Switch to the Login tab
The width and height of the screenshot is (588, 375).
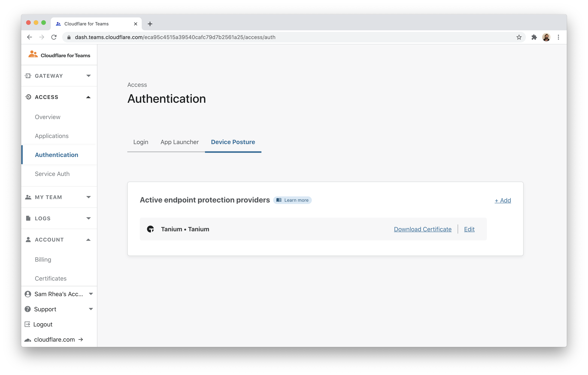tap(141, 142)
